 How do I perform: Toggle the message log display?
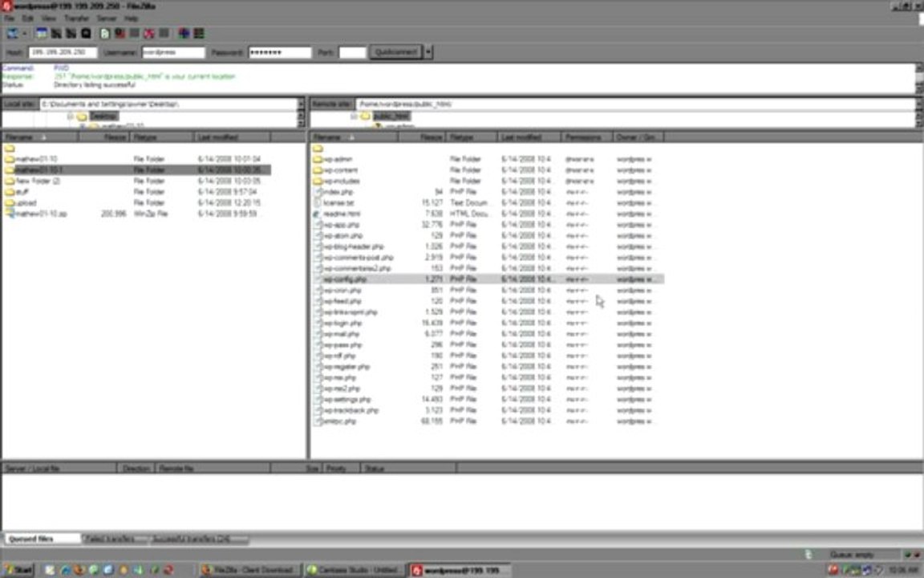(41, 34)
